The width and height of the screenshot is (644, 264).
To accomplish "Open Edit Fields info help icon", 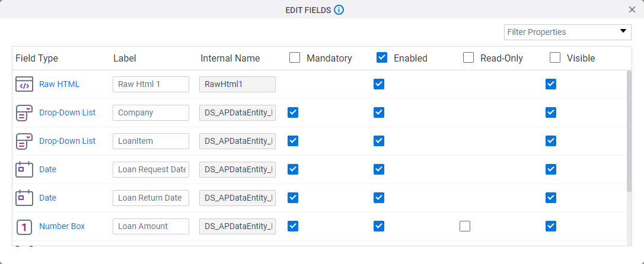I will click(x=339, y=10).
